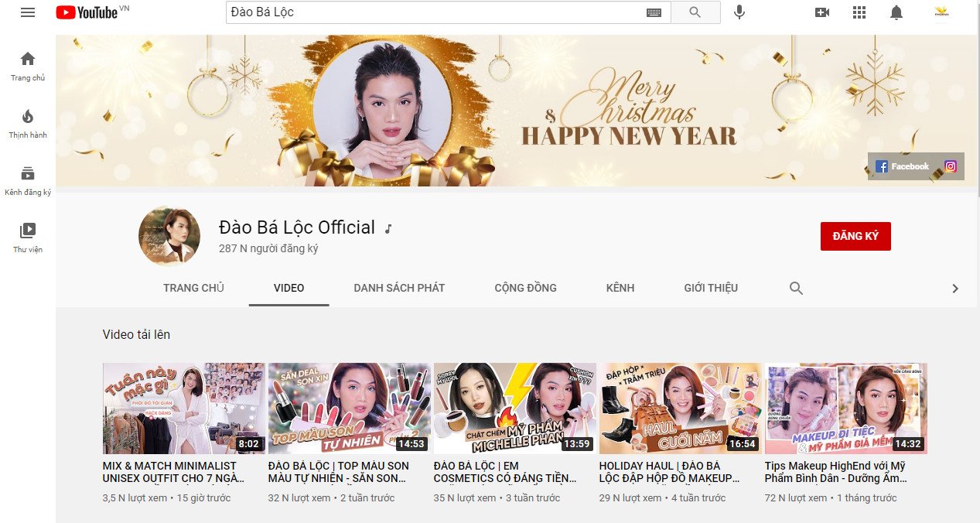The width and height of the screenshot is (980, 523).
Task: Open the create video camera icon
Action: coord(822,12)
